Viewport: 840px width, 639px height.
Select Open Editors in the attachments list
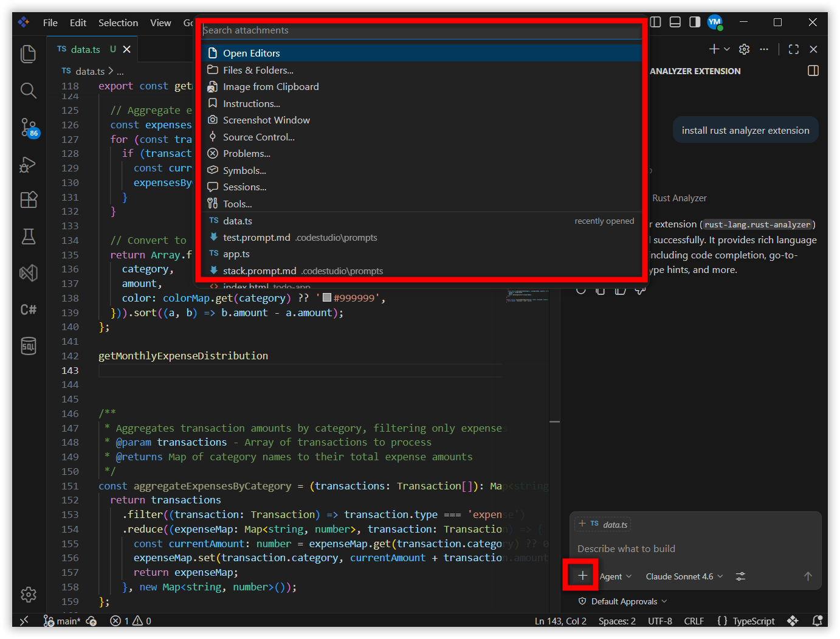tap(421, 53)
